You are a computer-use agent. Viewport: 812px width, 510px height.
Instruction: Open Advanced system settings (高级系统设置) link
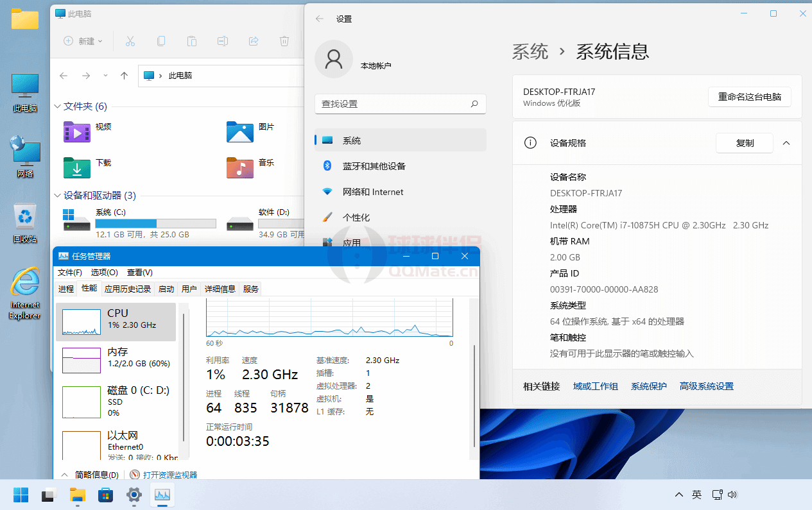click(x=706, y=386)
